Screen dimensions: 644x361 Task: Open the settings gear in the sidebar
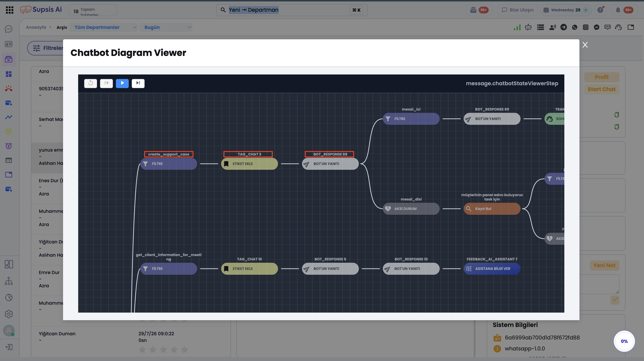point(9,314)
